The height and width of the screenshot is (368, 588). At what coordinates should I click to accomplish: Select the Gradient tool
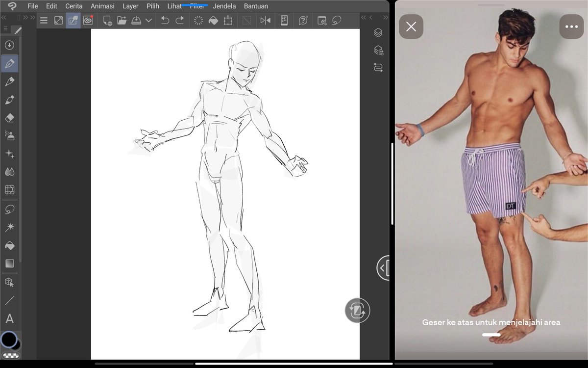[x=9, y=263]
